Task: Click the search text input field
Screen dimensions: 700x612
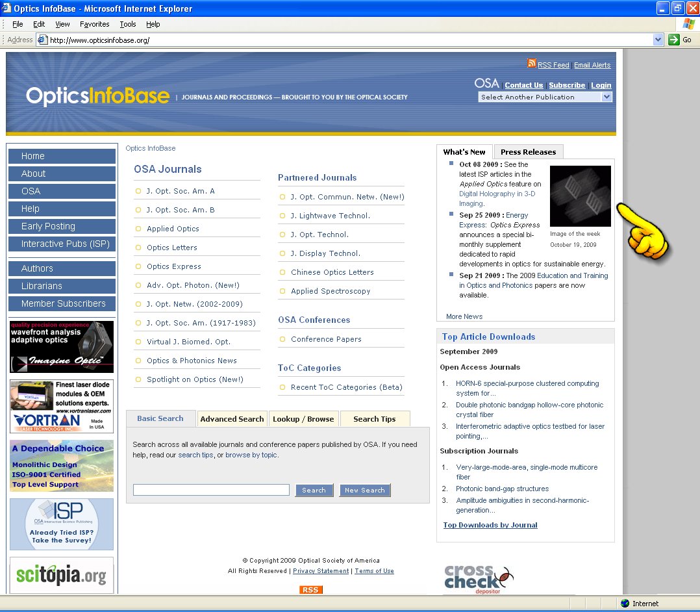Action: point(211,490)
